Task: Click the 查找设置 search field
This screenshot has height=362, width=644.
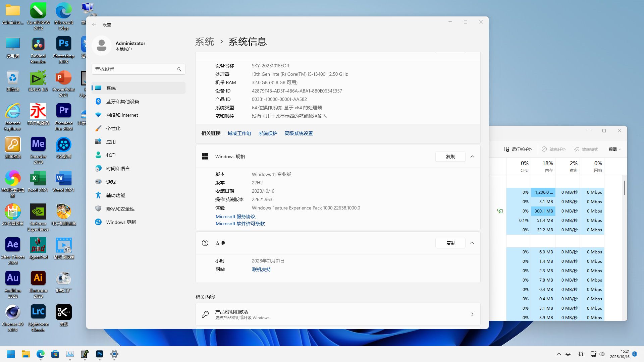Action: tap(139, 69)
